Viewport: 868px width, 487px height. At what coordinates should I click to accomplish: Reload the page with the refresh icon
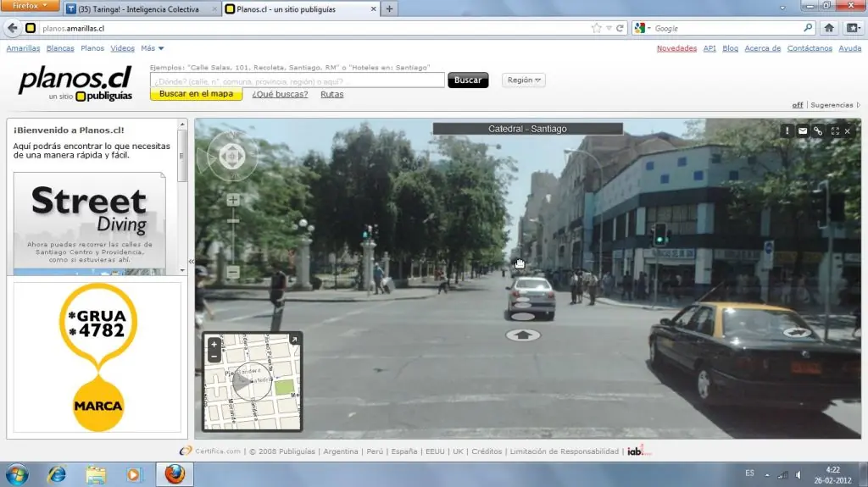point(620,28)
